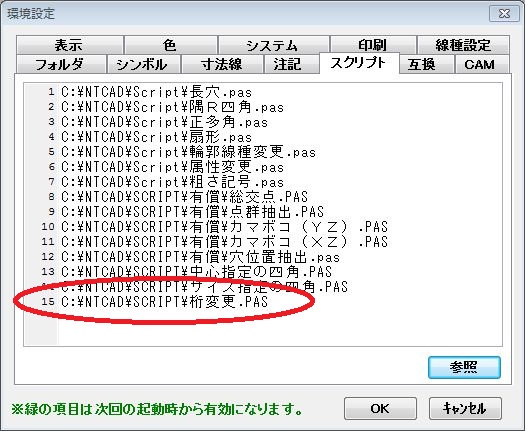Click the 輪郭線種変更.pas entry
525x431 pixels.
[x=189, y=152]
